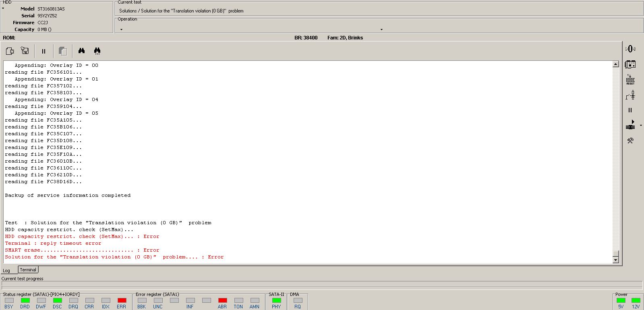Open the dropdown arrow beside the run-test icon

pyautogui.click(x=641, y=126)
